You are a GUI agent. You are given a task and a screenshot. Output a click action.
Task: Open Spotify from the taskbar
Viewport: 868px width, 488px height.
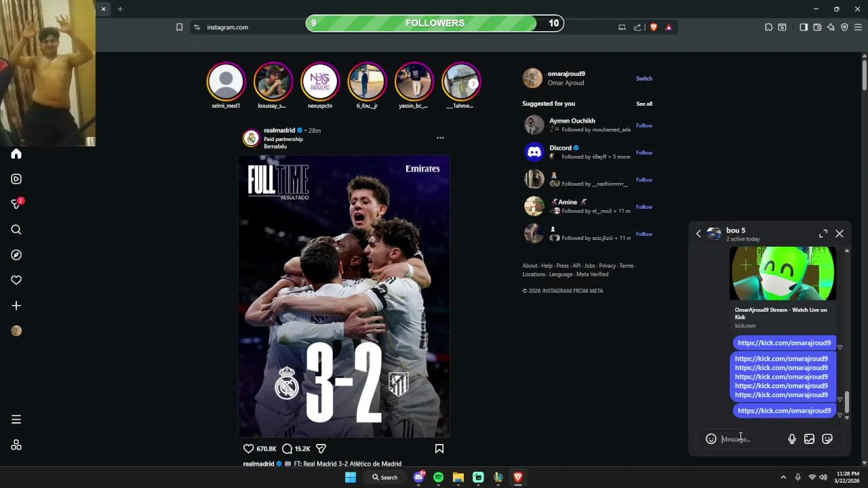(438, 477)
